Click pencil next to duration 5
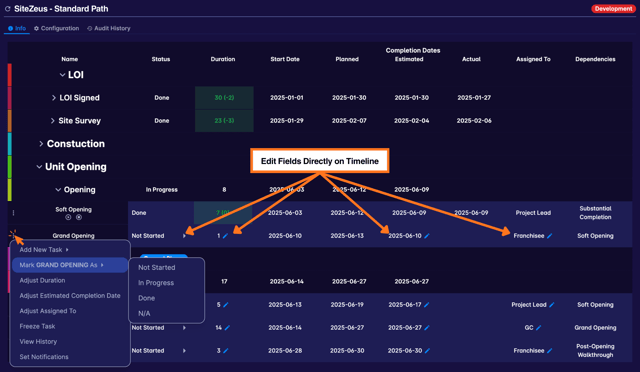Viewport: 640px width, 372px height. (x=226, y=305)
